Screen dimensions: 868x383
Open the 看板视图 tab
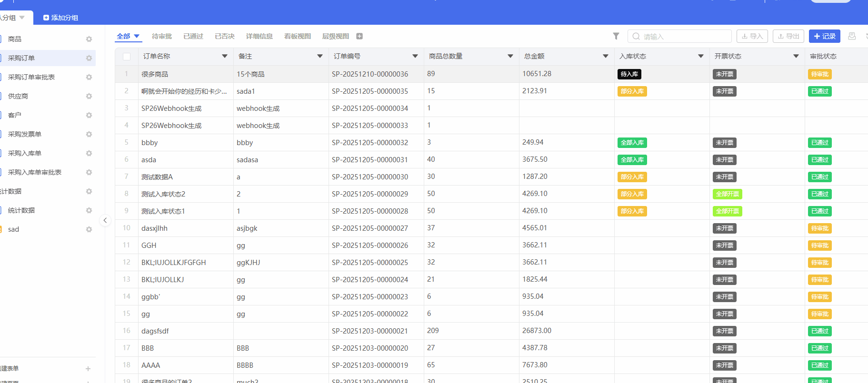pyautogui.click(x=297, y=36)
